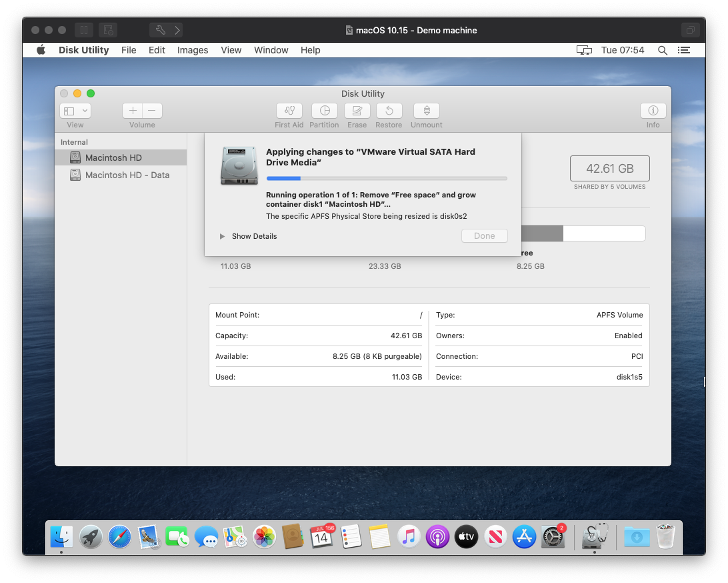Expand the Show Details disclosure triangle
The height and width of the screenshot is (583, 728).
pos(223,236)
